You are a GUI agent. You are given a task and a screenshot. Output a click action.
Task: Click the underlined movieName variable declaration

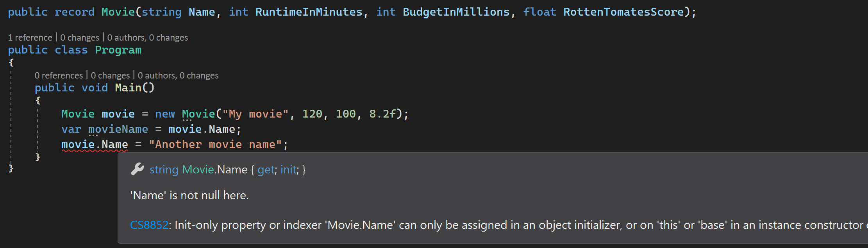[x=118, y=129]
